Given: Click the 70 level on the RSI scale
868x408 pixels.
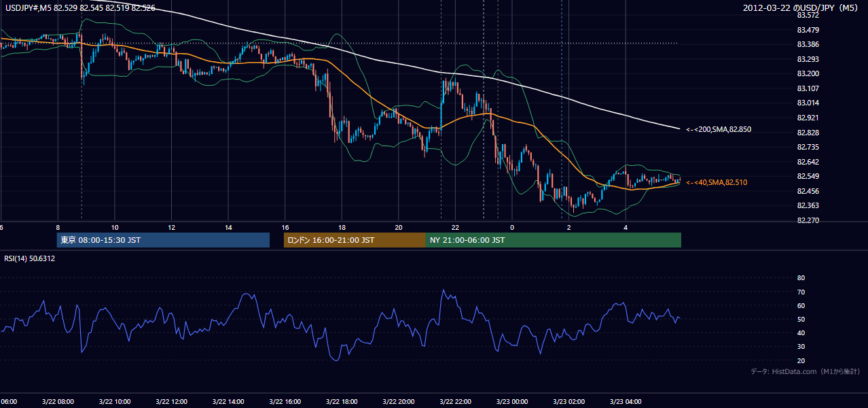Looking at the screenshot, I should tap(801, 292).
